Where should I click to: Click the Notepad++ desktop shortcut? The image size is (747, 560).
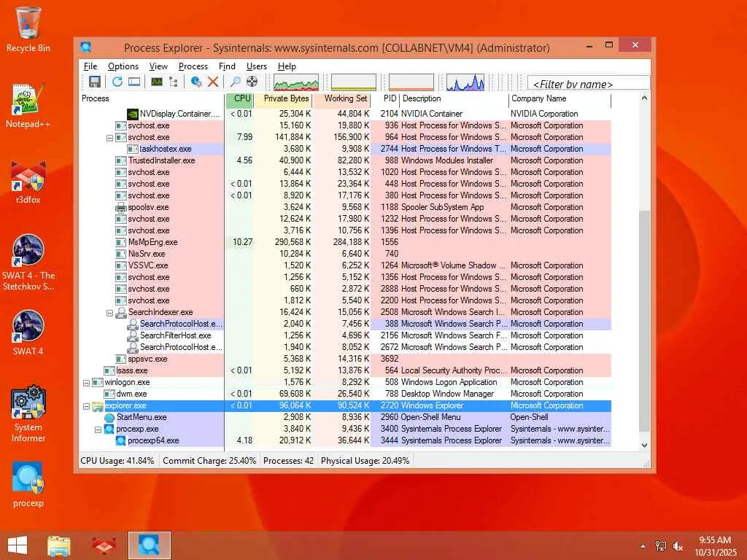(28, 106)
